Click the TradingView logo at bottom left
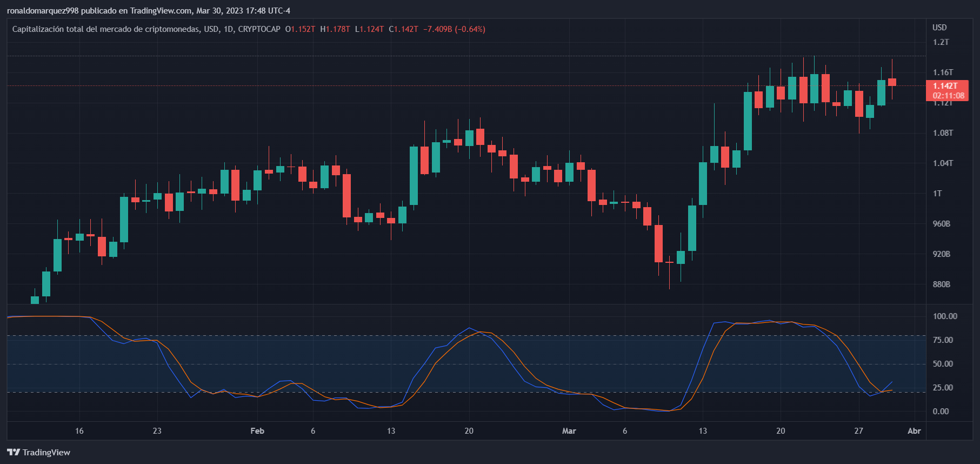 (x=38, y=452)
